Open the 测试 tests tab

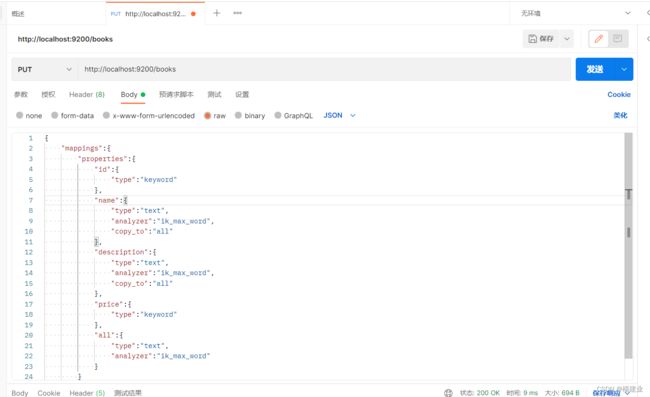coord(214,94)
